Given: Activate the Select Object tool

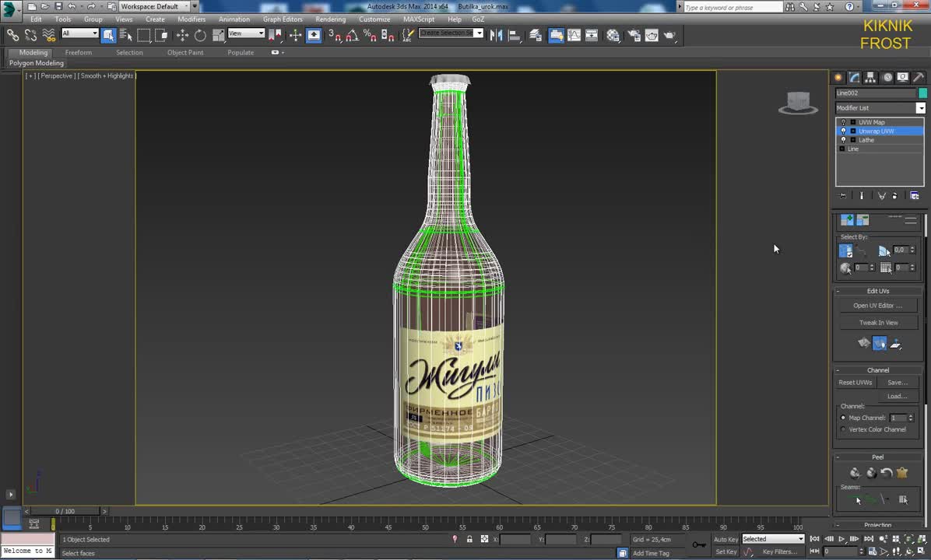Looking at the screenshot, I should coord(108,36).
